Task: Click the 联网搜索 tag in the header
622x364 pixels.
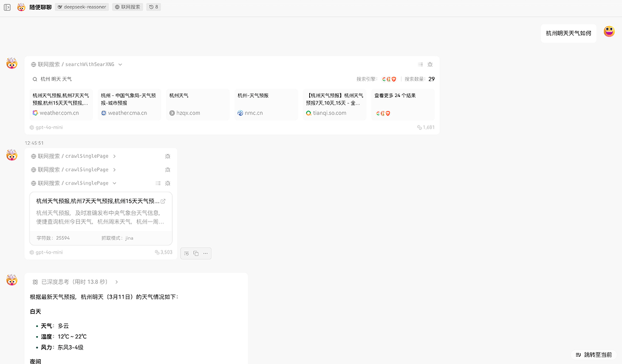Action: tap(128, 7)
